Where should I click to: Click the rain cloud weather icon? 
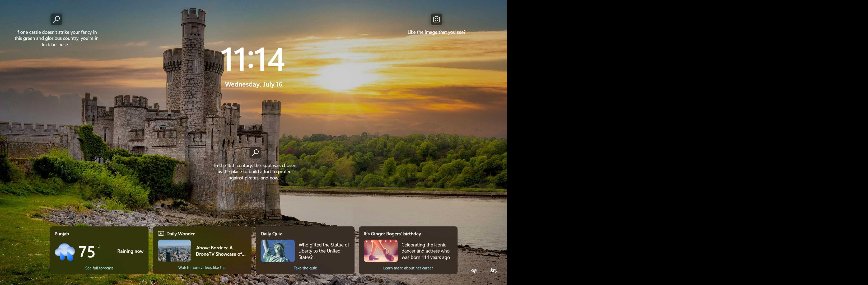pyautogui.click(x=65, y=252)
